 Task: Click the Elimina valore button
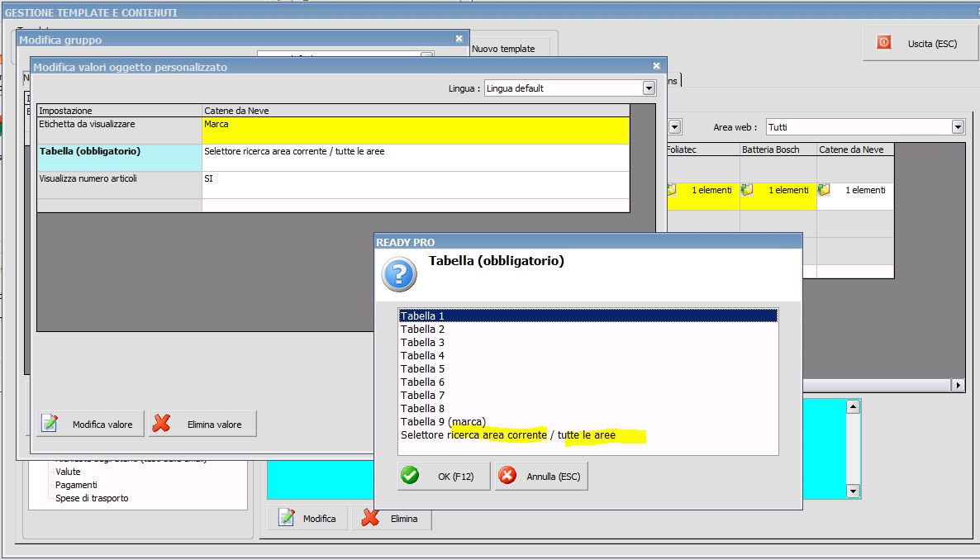[x=202, y=424]
